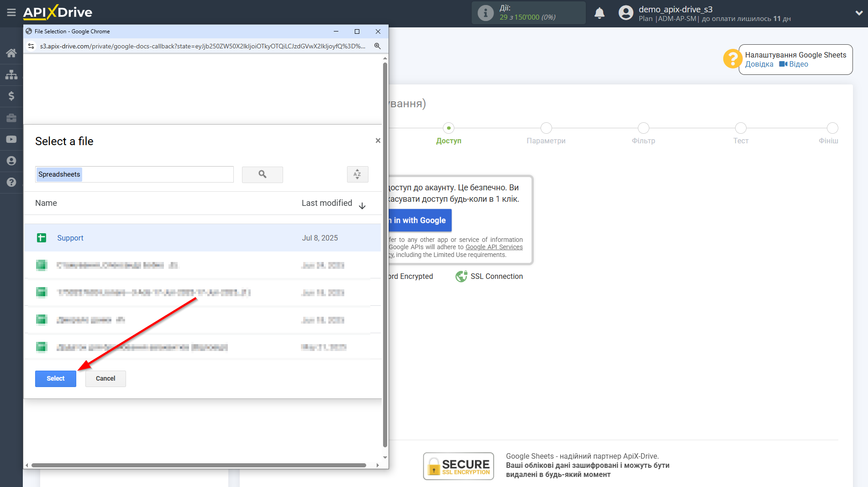Click the Secure SSL Encryption badge
Image resolution: width=868 pixels, height=487 pixels.
458,466
